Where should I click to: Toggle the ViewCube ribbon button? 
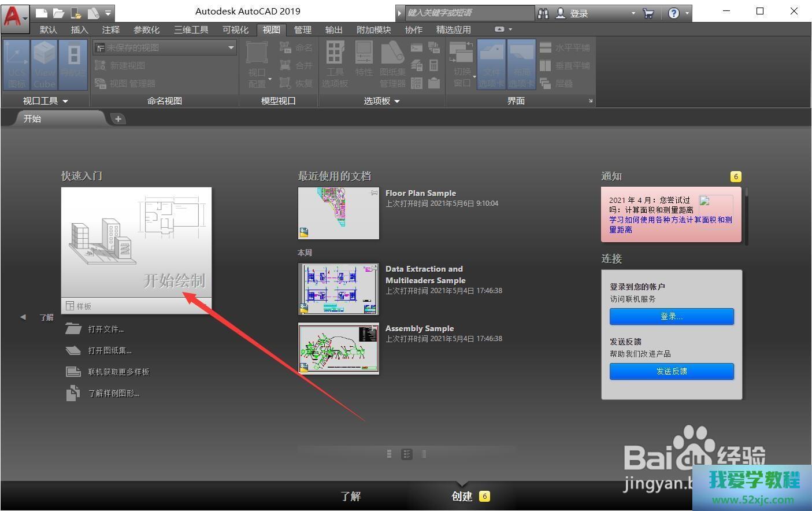pos(45,65)
